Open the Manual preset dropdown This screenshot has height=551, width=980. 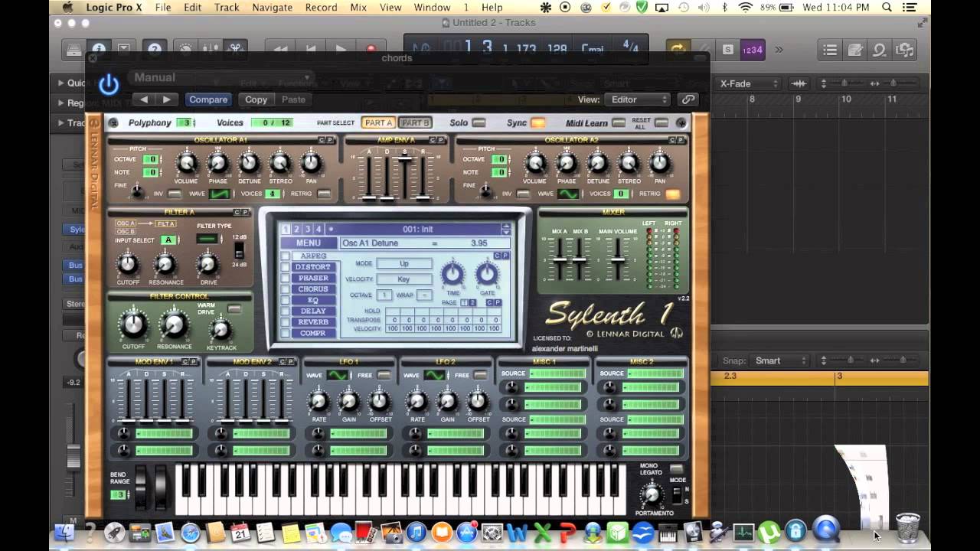[222, 77]
